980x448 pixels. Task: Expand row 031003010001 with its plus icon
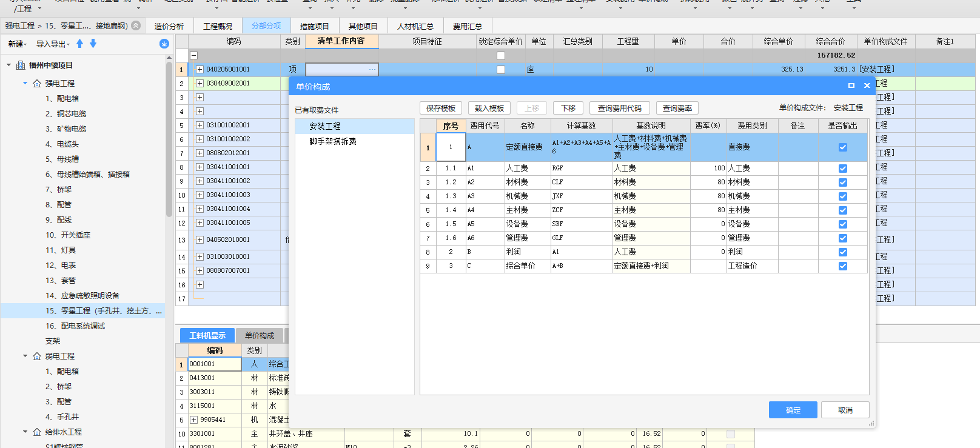[200, 257]
